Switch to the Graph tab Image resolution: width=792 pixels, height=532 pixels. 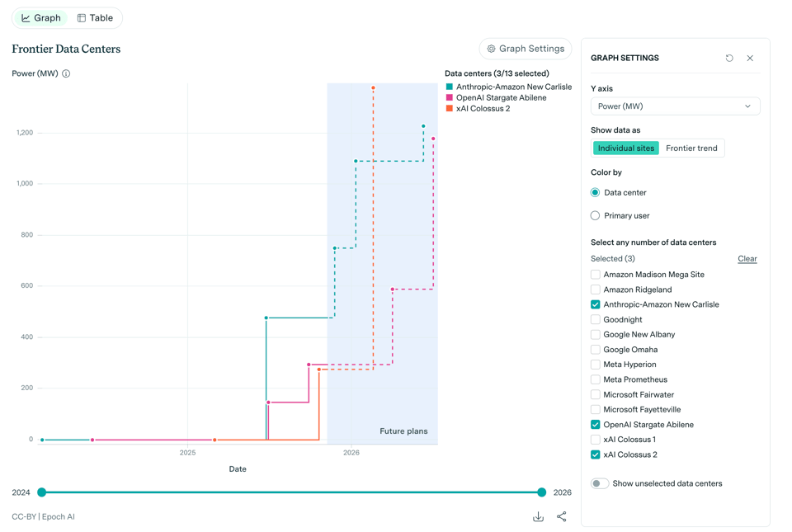pos(41,18)
